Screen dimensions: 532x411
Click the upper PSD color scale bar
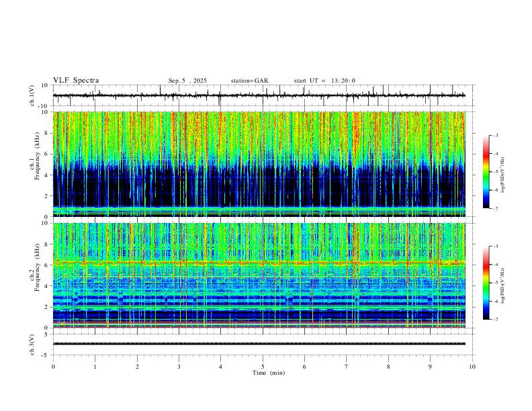[486, 172]
